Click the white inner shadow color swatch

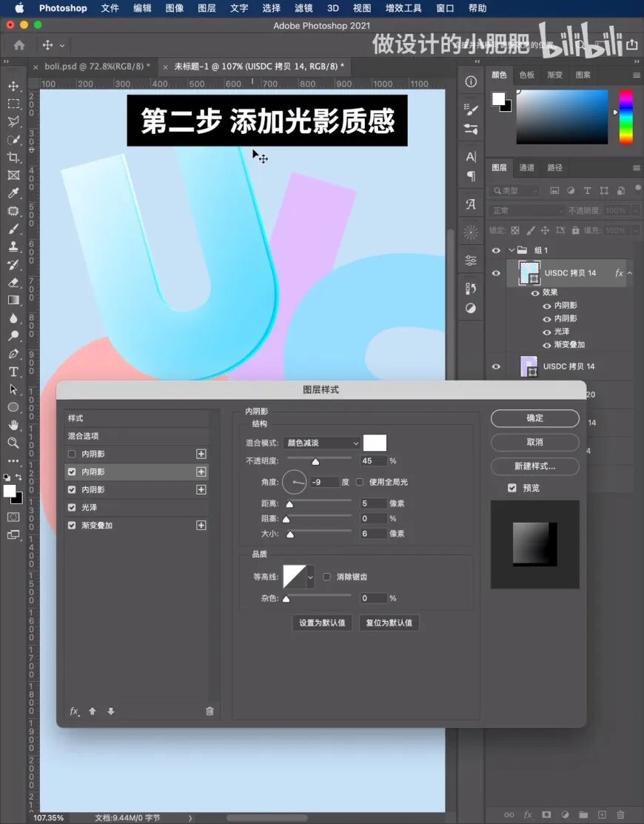pyautogui.click(x=375, y=443)
